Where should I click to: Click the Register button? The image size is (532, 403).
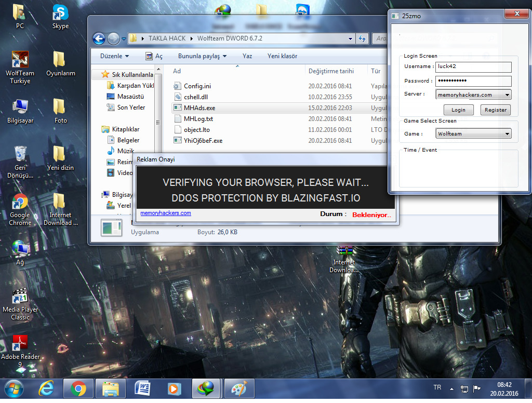(x=495, y=110)
